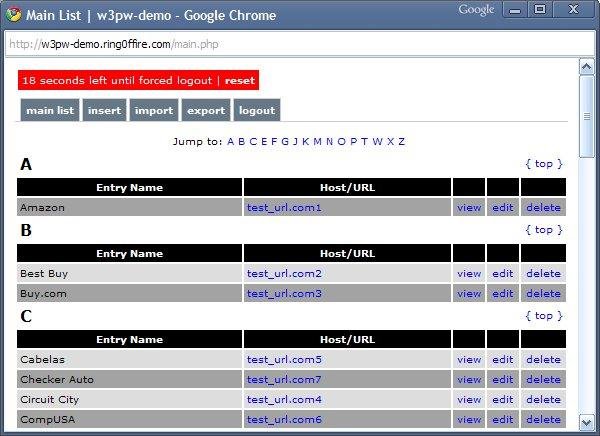Select the Circuit City entry name cell
600x436 pixels.
coord(129,399)
